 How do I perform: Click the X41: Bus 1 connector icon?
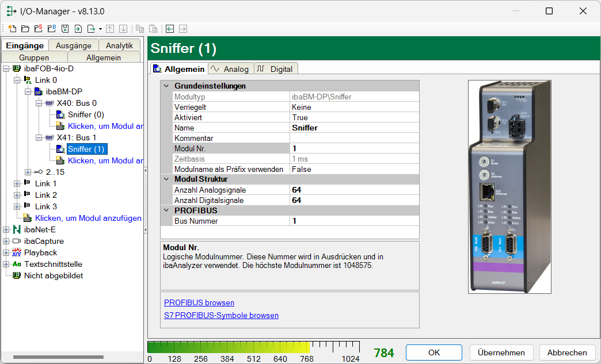(50, 137)
